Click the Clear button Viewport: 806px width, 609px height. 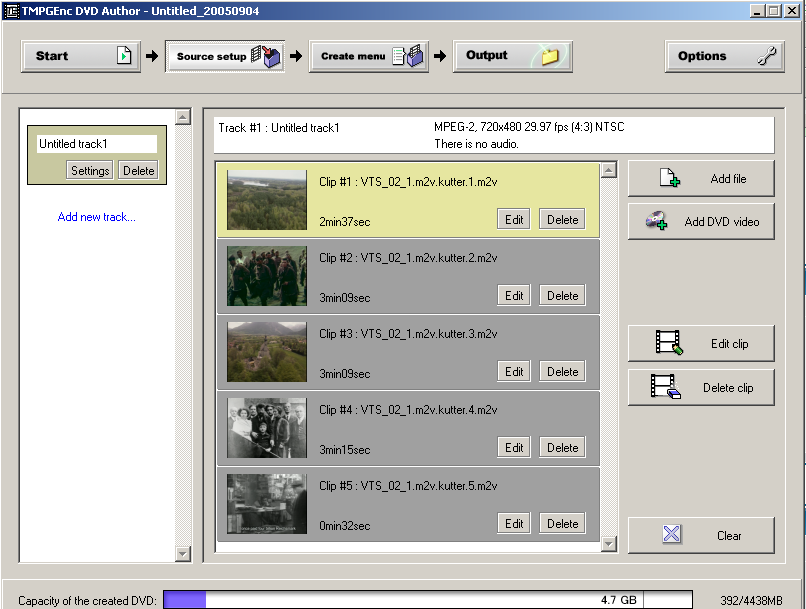pos(701,536)
